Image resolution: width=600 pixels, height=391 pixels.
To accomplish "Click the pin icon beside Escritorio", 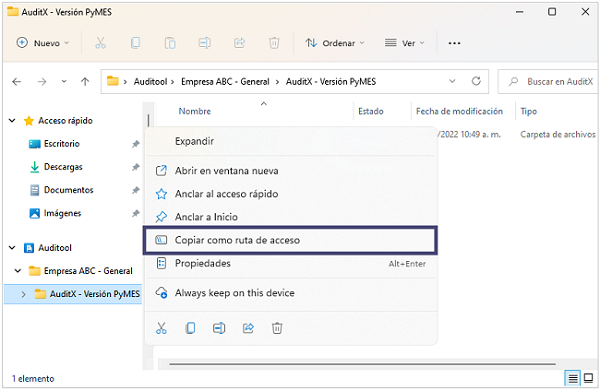I will [135, 144].
